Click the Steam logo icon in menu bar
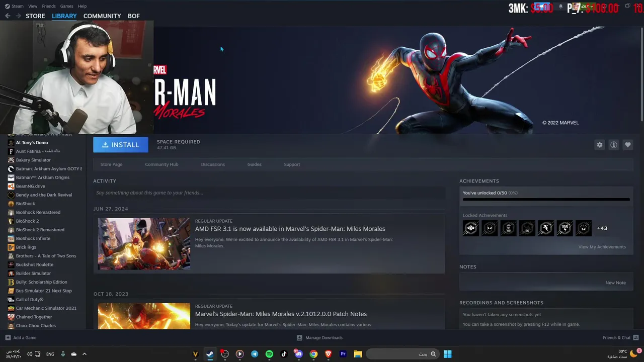This screenshot has height=362, width=644. click(x=7, y=6)
